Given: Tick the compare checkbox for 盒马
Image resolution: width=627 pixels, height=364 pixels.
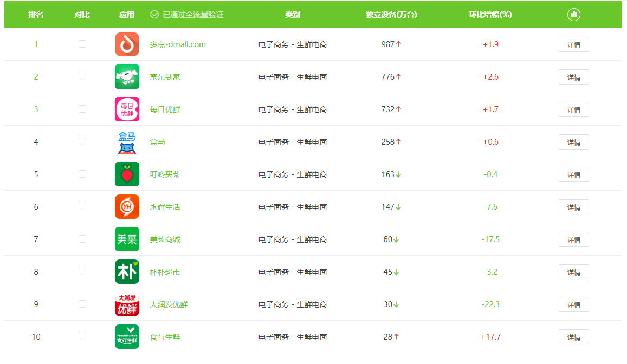Looking at the screenshot, I should click(82, 141).
